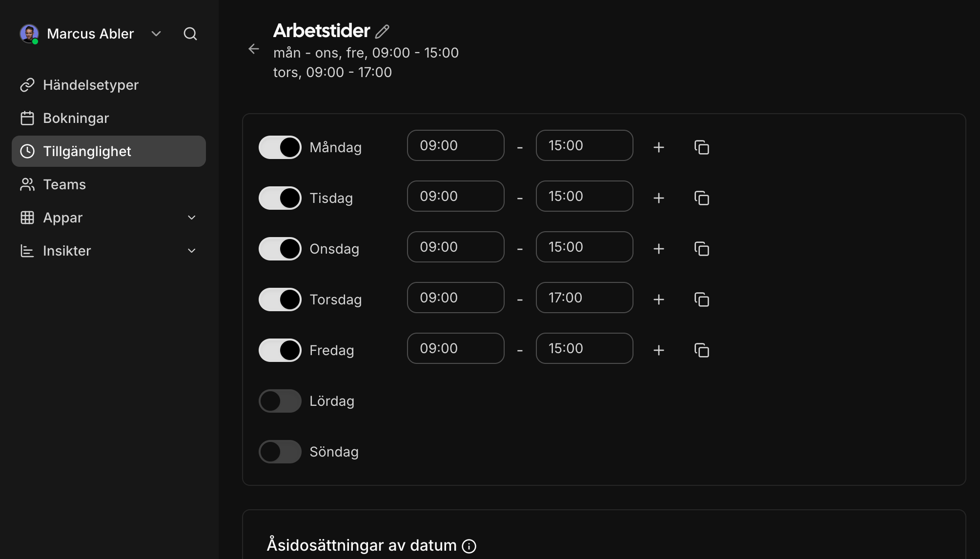
Task: Open the profile dropdown beside Marcus Abler
Action: (x=156, y=34)
